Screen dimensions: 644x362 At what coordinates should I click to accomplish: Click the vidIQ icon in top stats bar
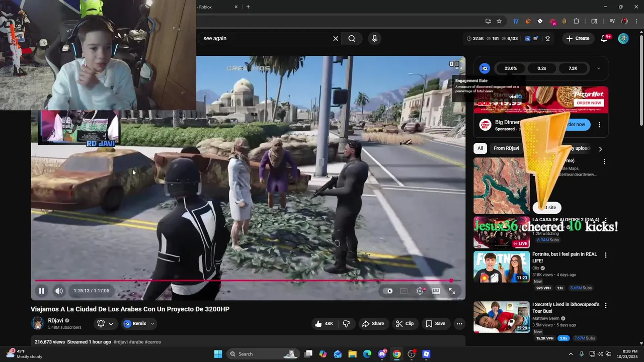528,38
